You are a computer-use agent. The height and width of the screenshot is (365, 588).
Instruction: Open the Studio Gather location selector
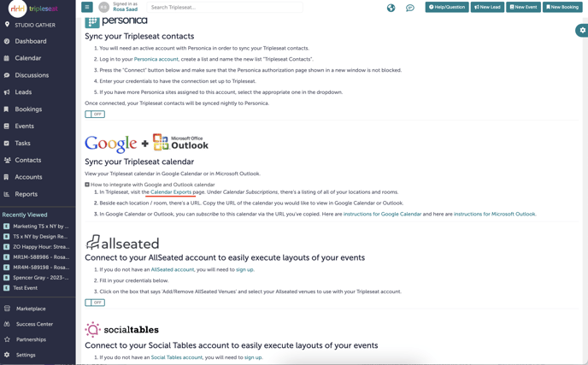pyautogui.click(x=34, y=25)
